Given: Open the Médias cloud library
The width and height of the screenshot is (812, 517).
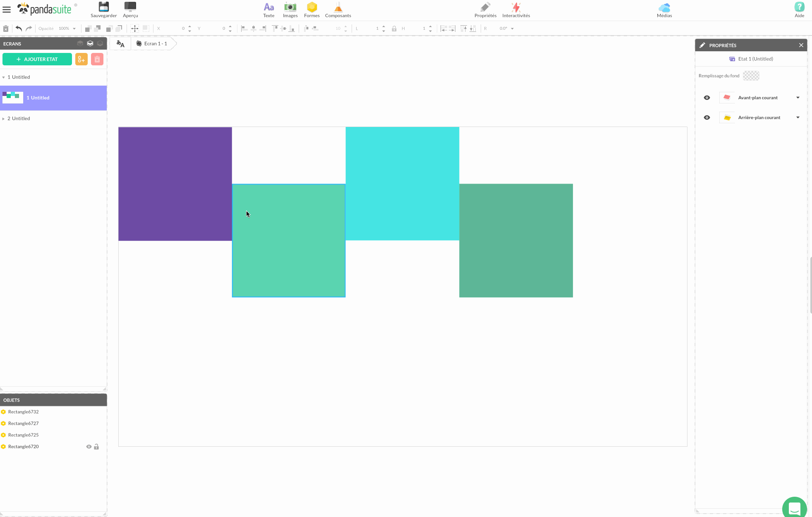Looking at the screenshot, I should click(664, 7).
